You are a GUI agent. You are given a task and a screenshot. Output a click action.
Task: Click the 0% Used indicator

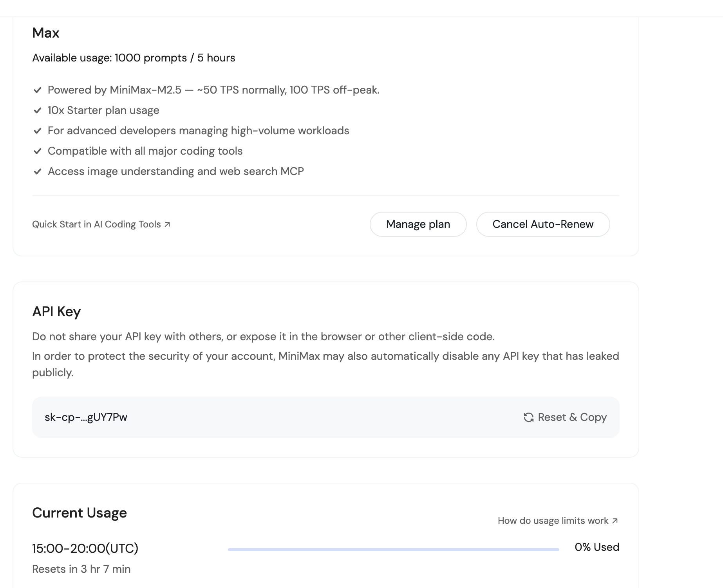click(596, 547)
